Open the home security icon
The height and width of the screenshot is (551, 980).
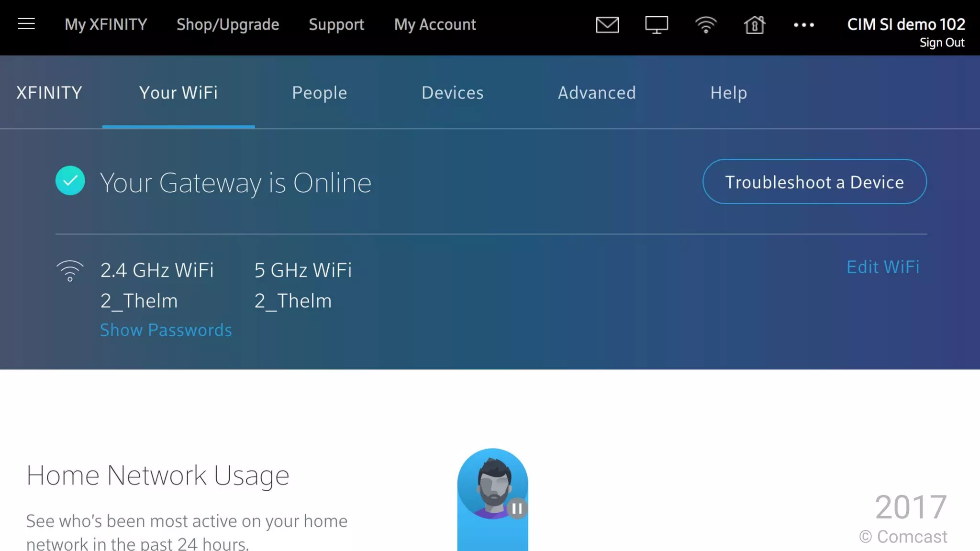(x=755, y=24)
